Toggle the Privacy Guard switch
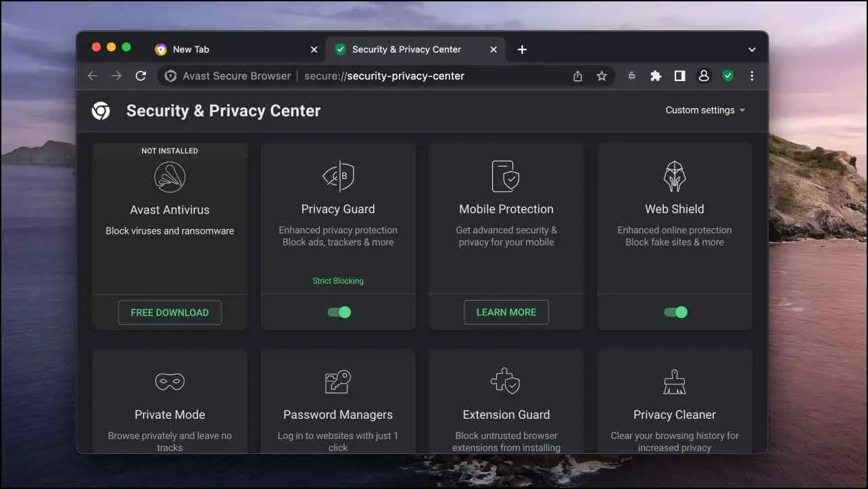Screen dimensions: 868x489 339,312
